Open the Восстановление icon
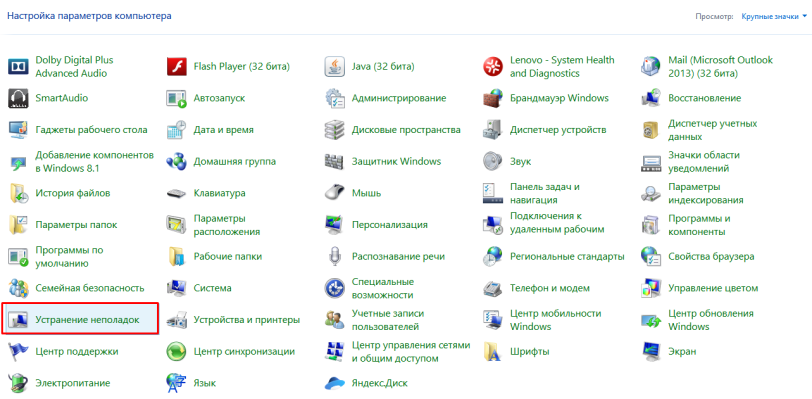 click(651, 98)
